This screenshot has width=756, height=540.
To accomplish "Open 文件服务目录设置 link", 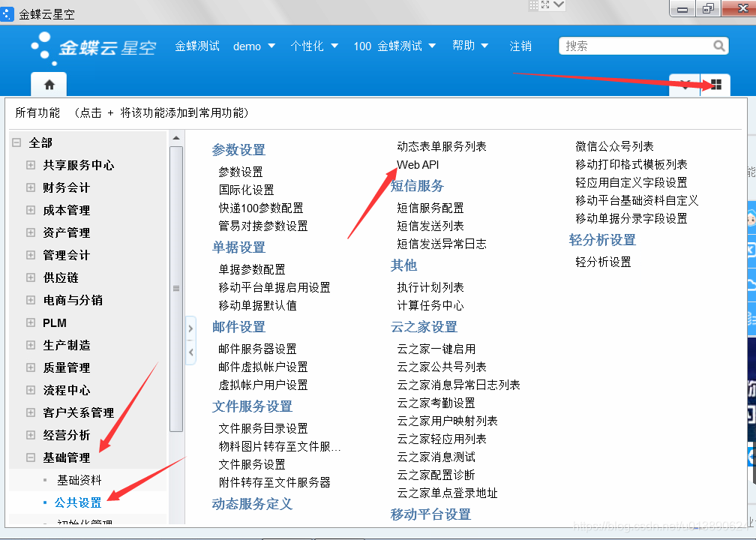I will [x=263, y=429].
